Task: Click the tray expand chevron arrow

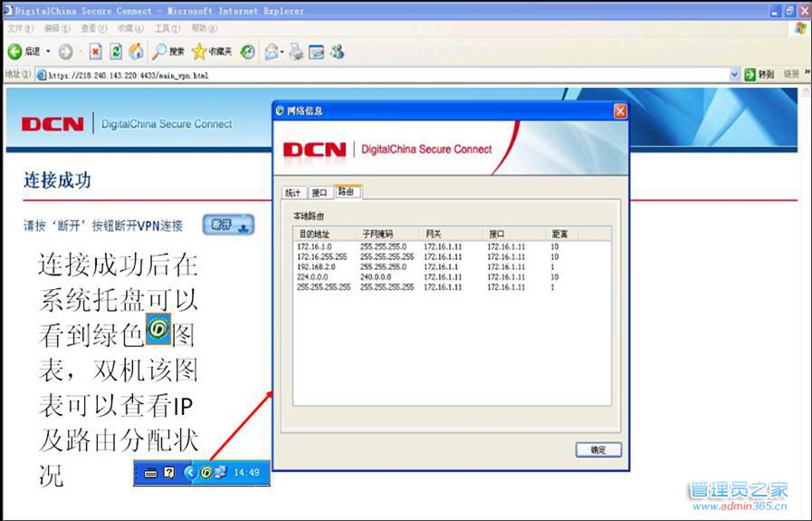Action: [x=190, y=472]
